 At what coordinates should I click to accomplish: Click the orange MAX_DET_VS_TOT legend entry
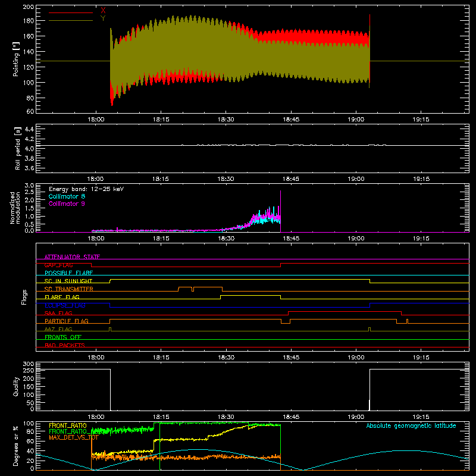point(73,437)
